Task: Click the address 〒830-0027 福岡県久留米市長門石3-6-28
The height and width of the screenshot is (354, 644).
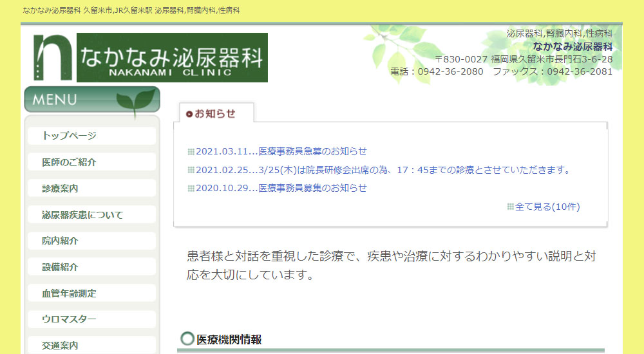Action: tap(524, 59)
